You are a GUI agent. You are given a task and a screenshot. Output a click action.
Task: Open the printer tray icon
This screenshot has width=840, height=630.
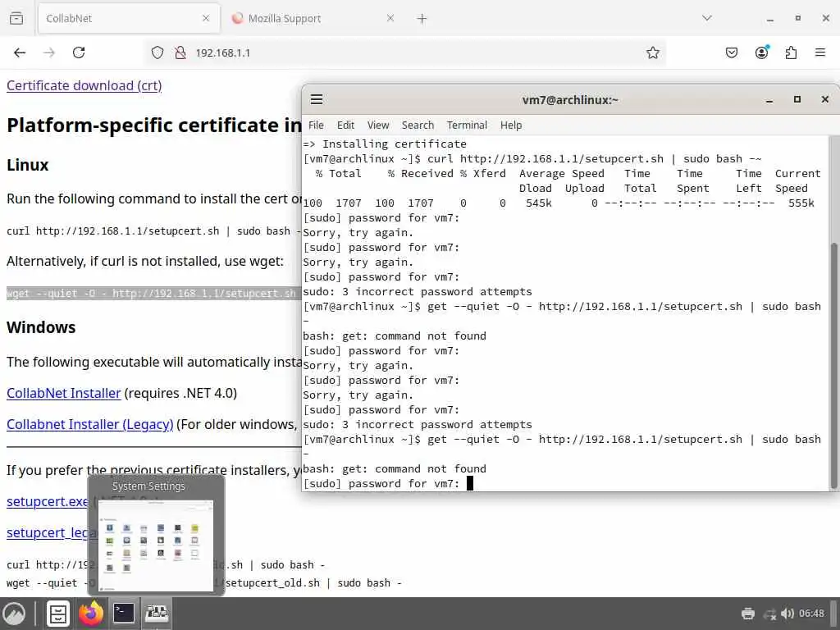pos(748,614)
